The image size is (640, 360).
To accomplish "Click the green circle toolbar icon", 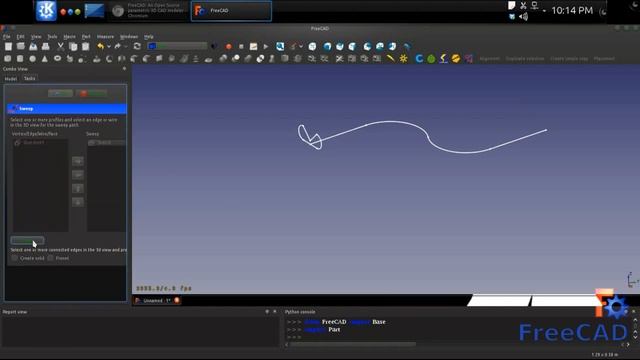I will click(x=431, y=59).
